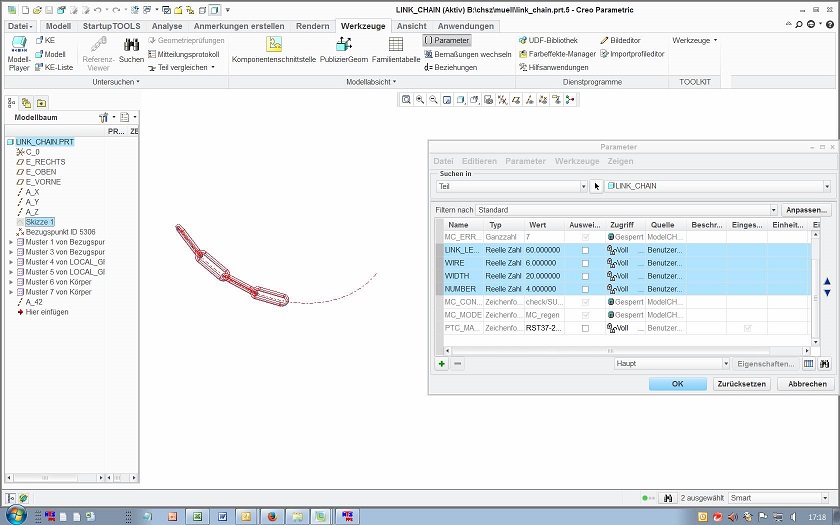The image size is (840, 525).
Task: Open Editieren menu in Parameter dialog
Action: point(479,161)
